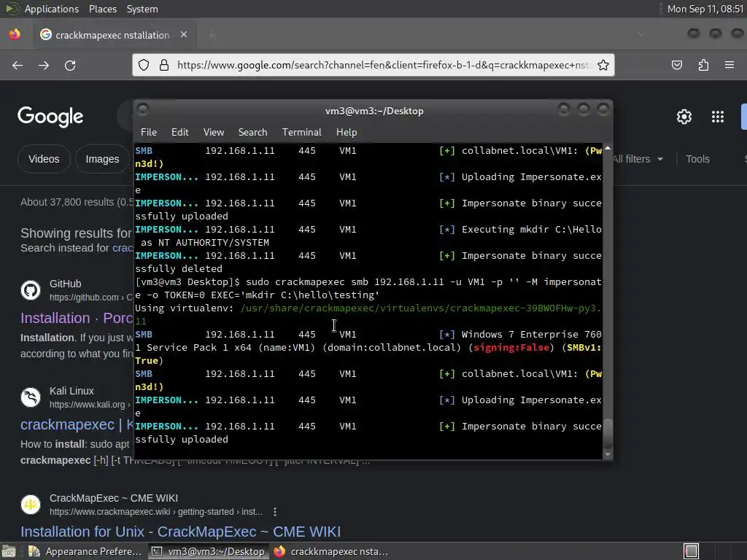Image resolution: width=747 pixels, height=560 pixels.
Task: Reload the Google search page
Action: 70,65
